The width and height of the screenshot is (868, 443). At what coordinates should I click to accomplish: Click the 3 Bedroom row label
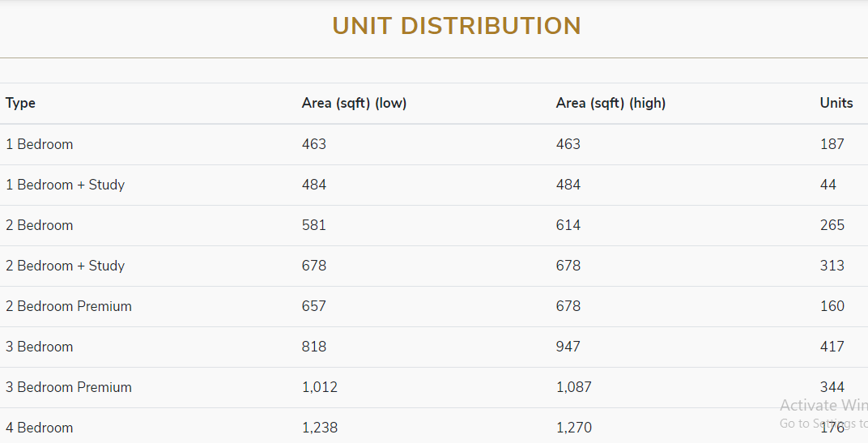pos(39,347)
